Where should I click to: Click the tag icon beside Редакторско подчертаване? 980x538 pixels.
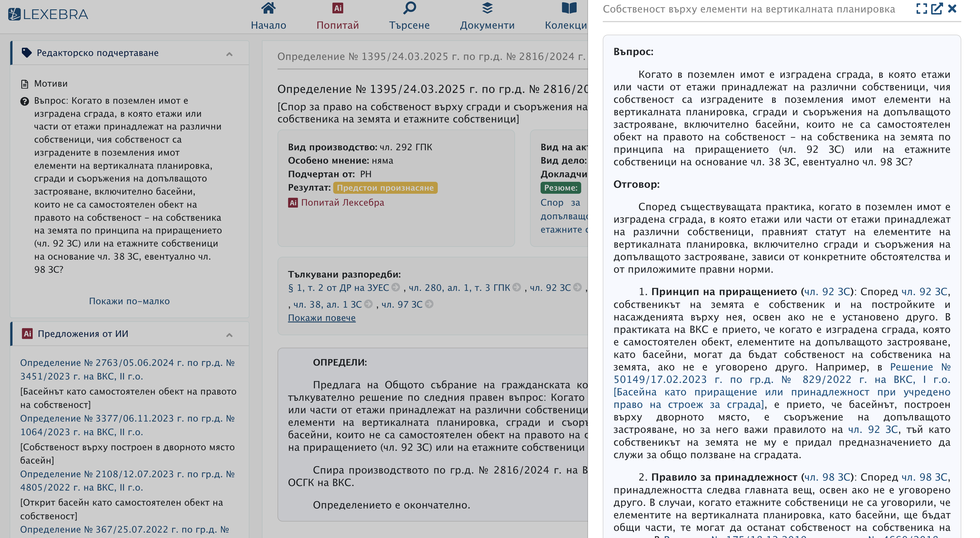(27, 53)
